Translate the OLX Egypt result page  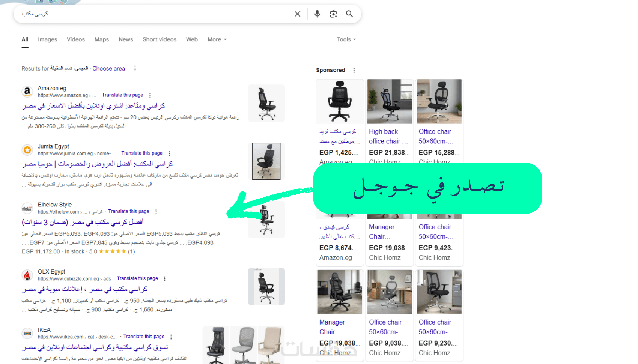(x=137, y=279)
